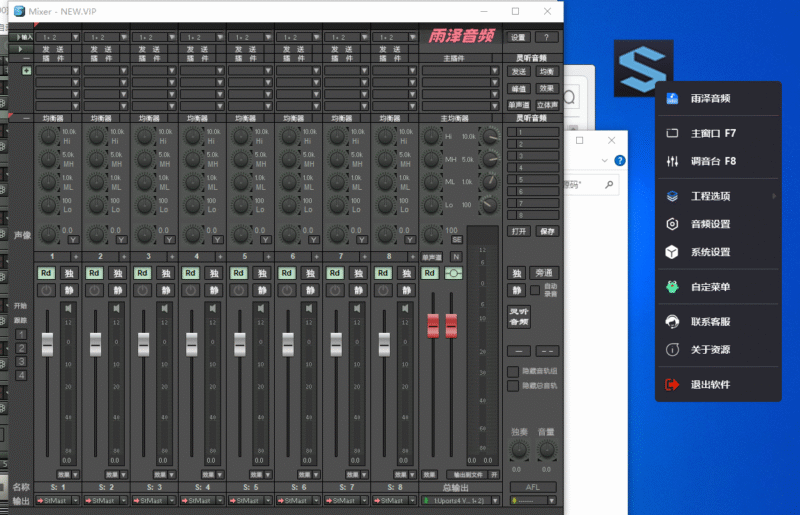Click the 系统设置 cube icon
800x515 pixels.
(x=672, y=252)
